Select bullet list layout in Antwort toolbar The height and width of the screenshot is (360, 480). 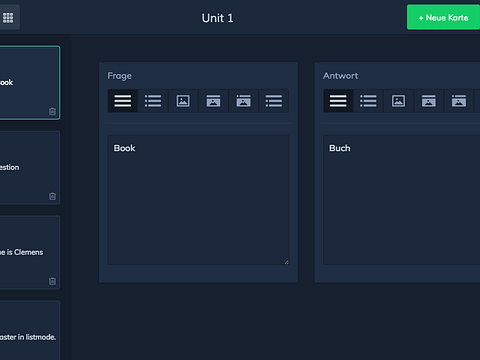coord(368,101)
